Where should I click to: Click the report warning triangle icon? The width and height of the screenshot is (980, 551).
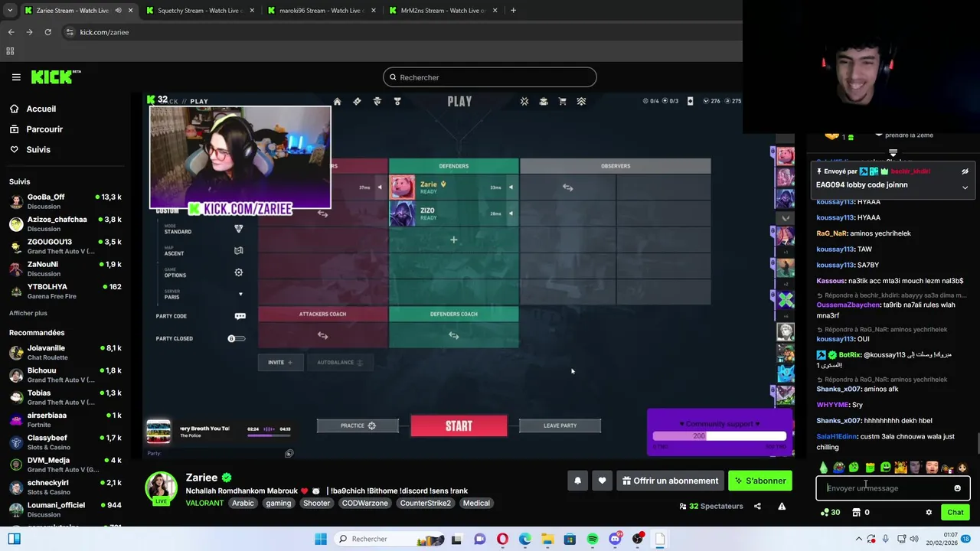click(782, 506)
